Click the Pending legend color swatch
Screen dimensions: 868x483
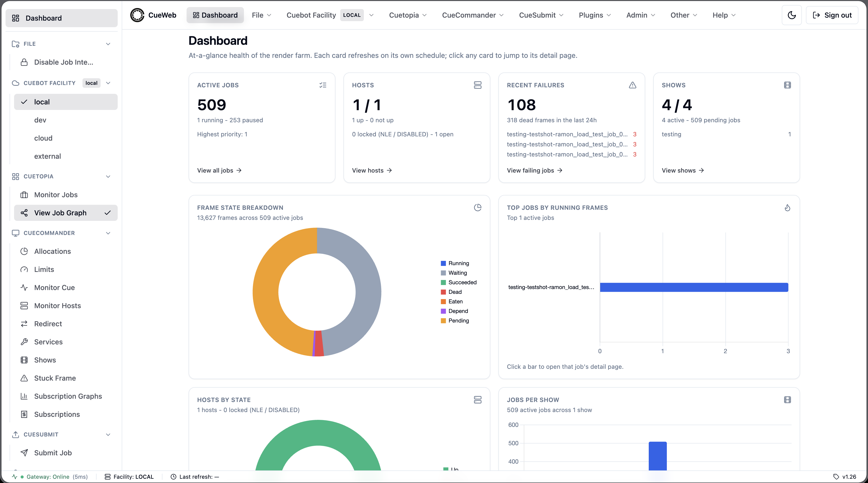(x=444, y=320)
